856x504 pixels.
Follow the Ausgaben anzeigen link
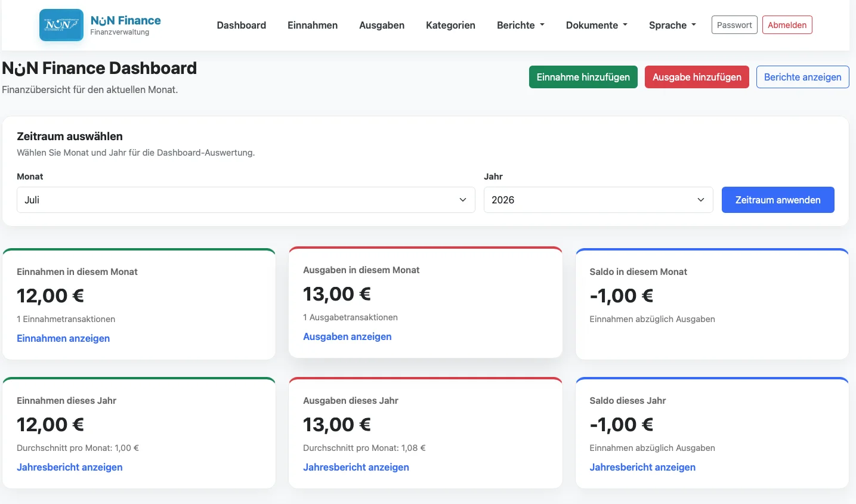pos(347,336)
